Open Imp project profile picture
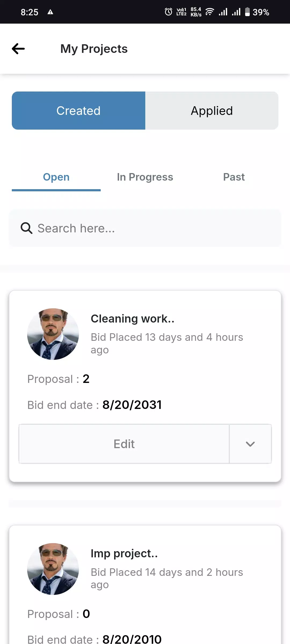Screen dimensions: 290x644 click(53, 569)
